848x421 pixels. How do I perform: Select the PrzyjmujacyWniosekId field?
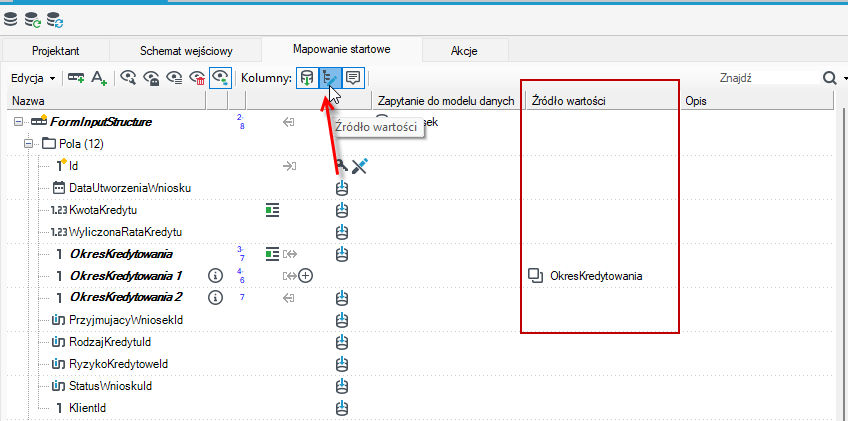(x=125, y=320)
